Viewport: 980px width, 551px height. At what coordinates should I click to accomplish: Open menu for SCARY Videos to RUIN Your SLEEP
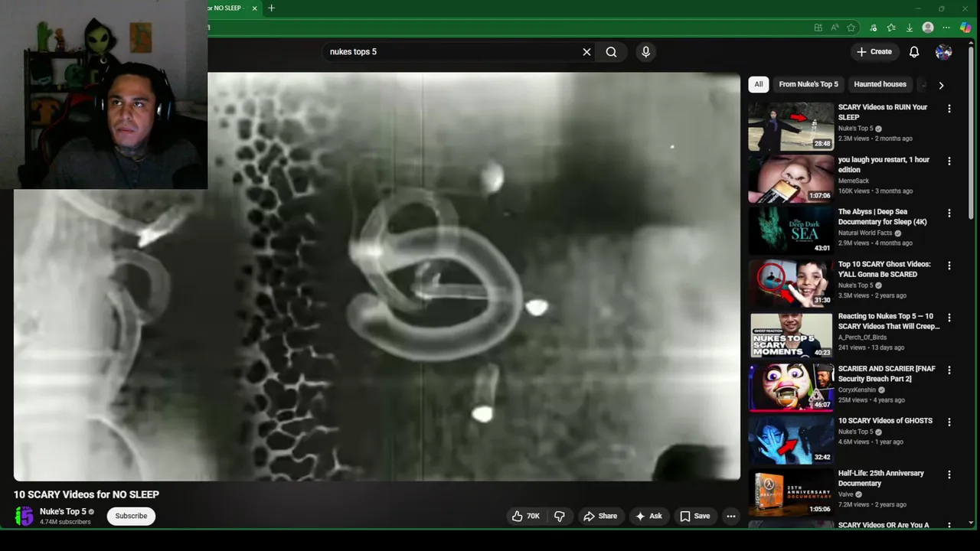point(949,109)
